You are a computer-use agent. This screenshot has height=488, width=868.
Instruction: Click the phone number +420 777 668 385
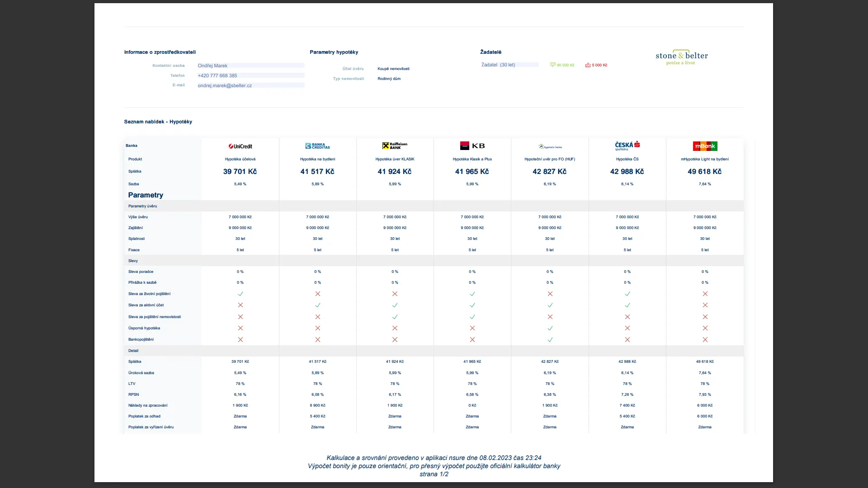[217, 75]
